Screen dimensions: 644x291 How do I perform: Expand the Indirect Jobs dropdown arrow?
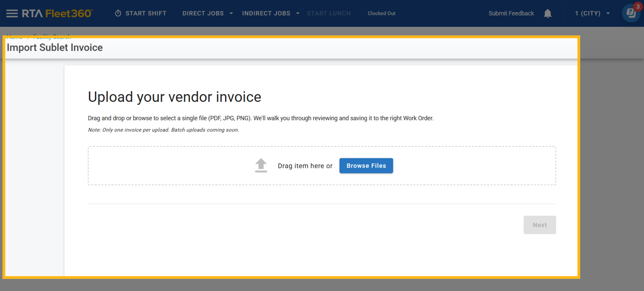pos(298,13)
